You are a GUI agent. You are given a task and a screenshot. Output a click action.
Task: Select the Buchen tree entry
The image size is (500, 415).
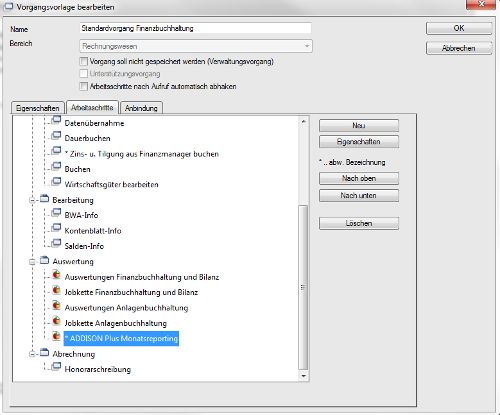tap(77, 169)
